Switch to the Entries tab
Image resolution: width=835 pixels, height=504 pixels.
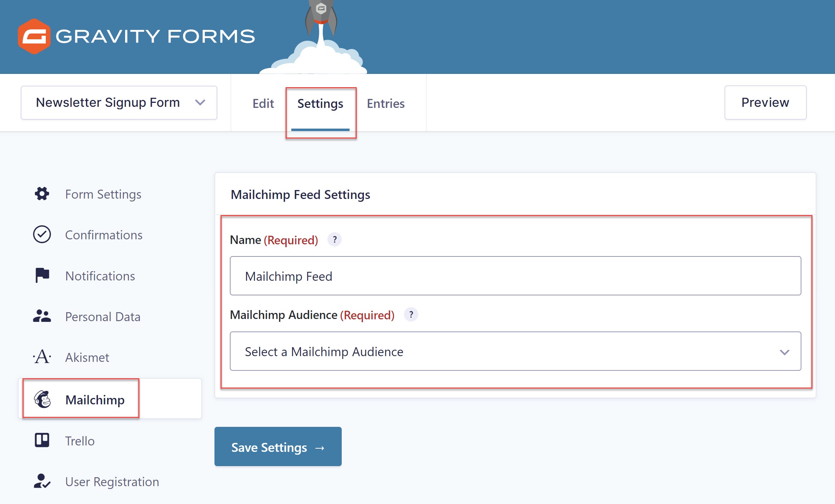pos(386,104)
